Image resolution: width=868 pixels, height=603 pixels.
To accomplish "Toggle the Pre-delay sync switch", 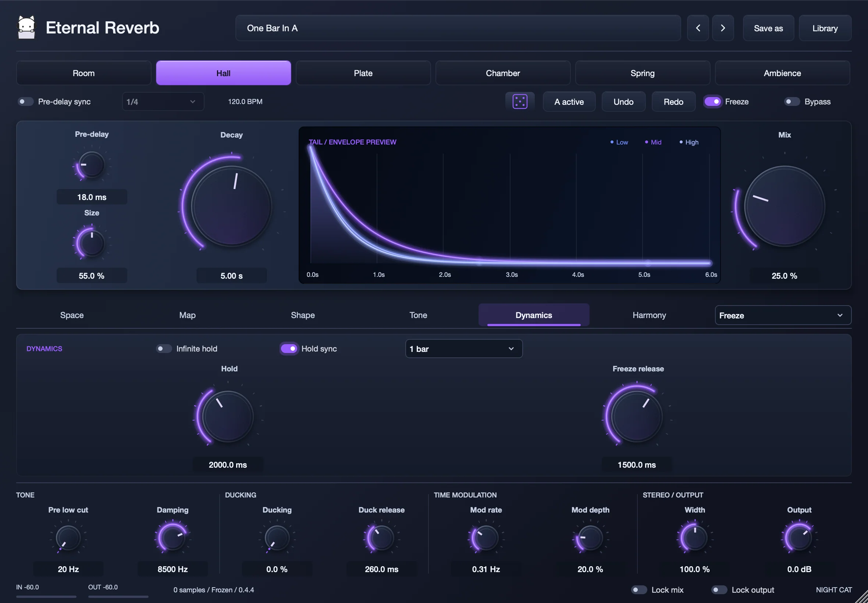I will point(26,101).
